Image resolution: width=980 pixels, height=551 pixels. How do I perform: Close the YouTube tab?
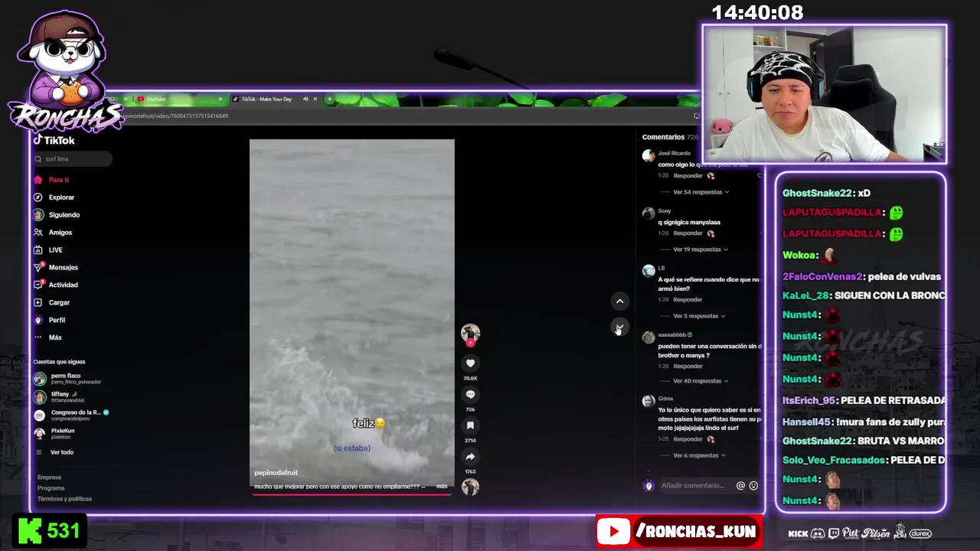click(x=220, y=99)
